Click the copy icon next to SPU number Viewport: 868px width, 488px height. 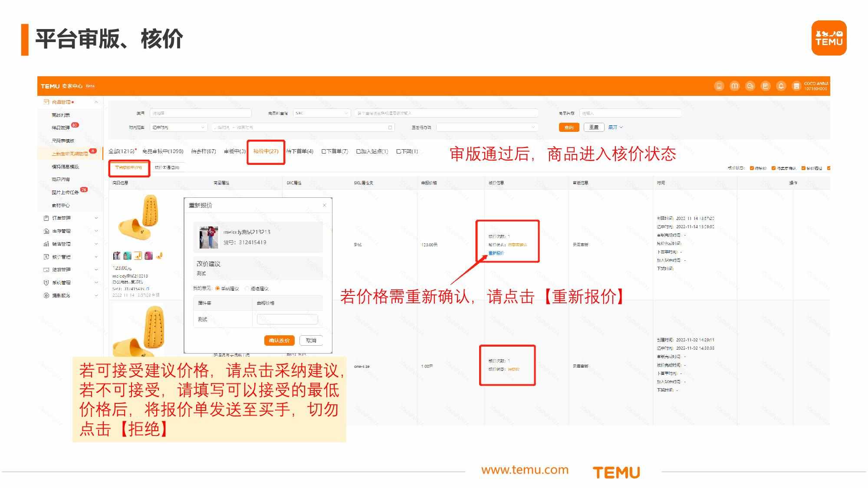[148, 288]
